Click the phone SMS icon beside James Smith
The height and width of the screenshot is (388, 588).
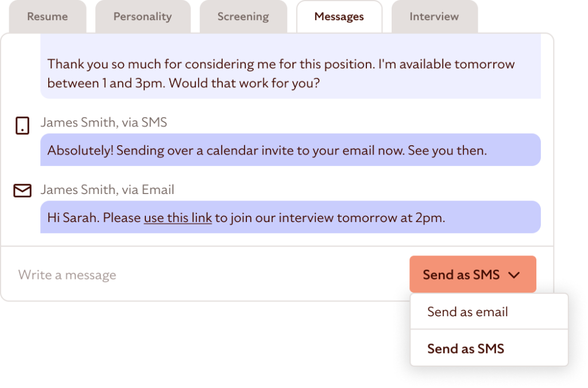coord(22,126)
